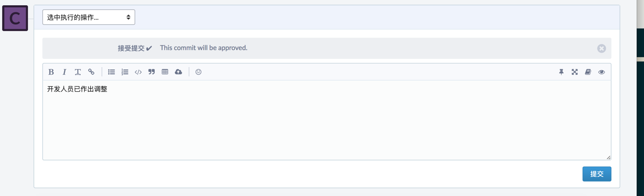
Task: Insert a code block
Action: coord(138,72)
